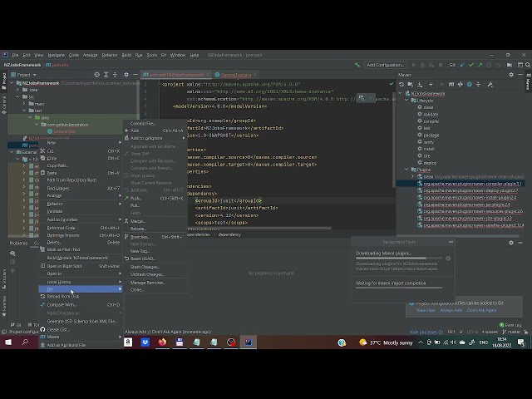
Task: Click the Reload All Maven Projects icon
Action: point(401,84)
